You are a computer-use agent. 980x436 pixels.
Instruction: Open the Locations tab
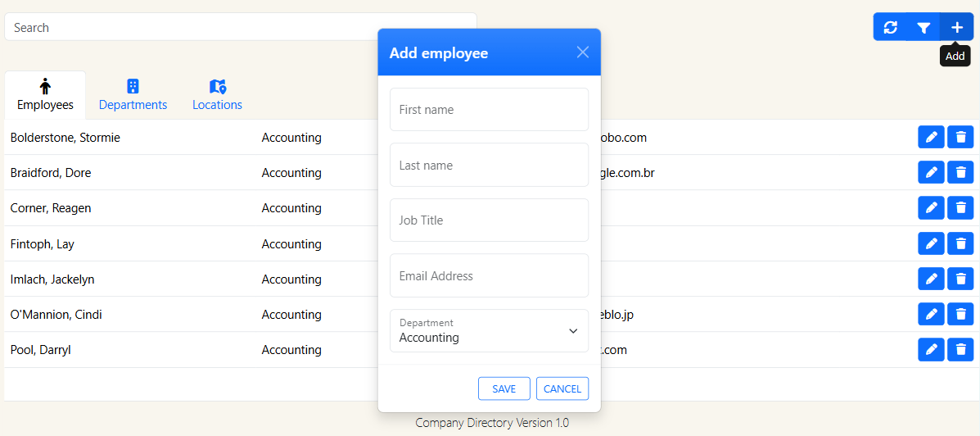[x=217, y=95]
